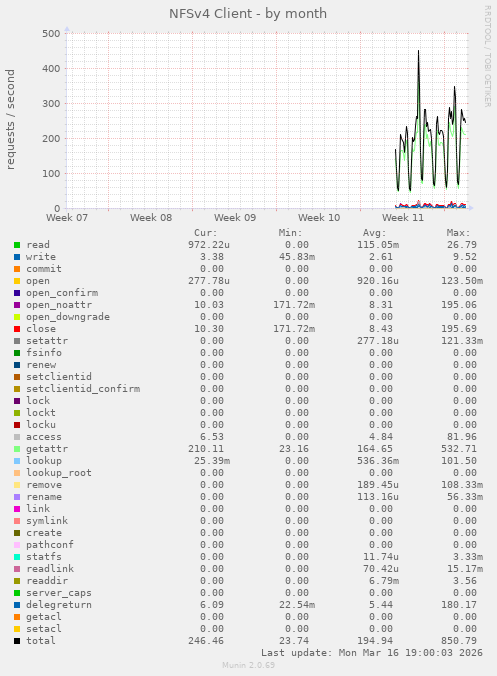Click the black total legend swatch
The width and height of the screenshot is (497, 676).
point(17,641)
